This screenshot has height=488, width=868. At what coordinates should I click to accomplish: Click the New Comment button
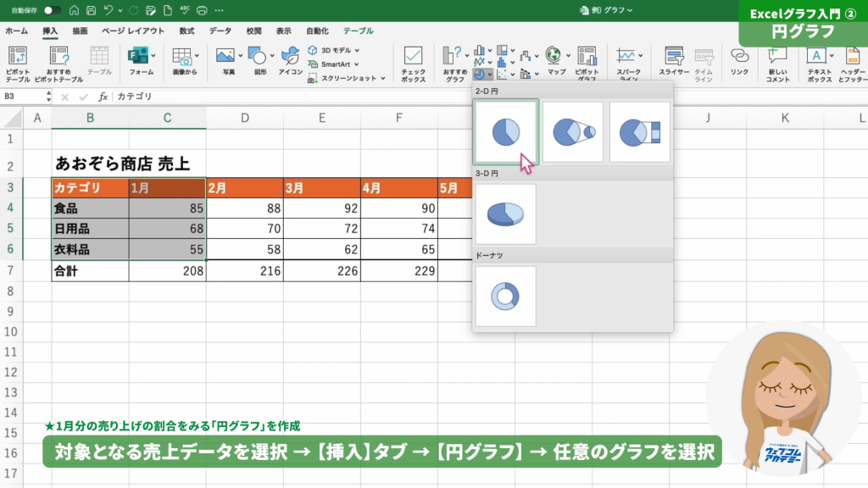pyautogui.click(x=777, y=62)
